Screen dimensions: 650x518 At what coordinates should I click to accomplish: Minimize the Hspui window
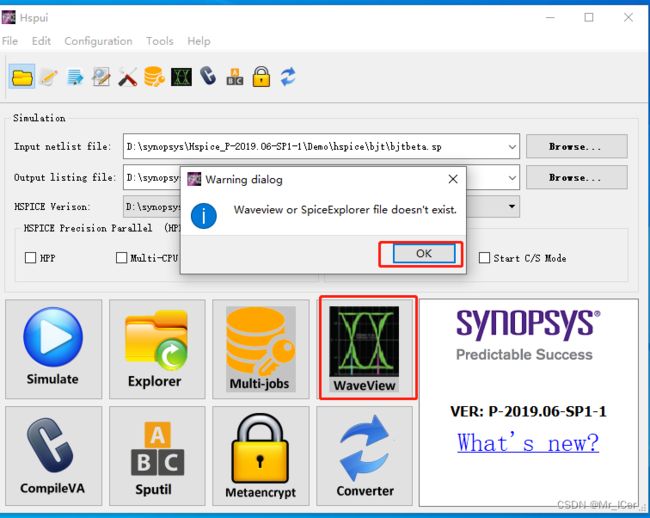tap(551, 17)
